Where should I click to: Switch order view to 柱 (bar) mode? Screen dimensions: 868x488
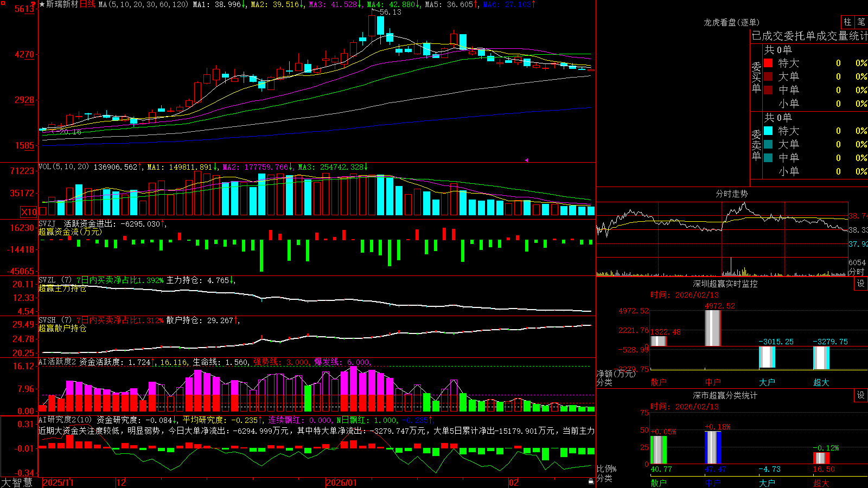point(847,22)
